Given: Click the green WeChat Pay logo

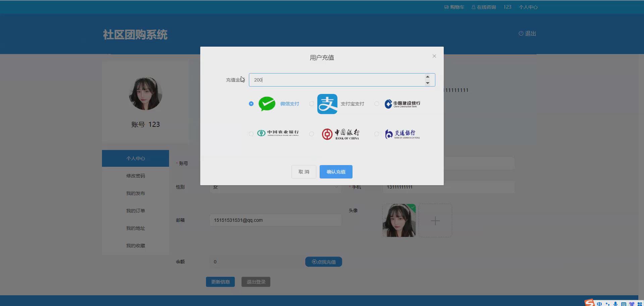Looking at the screenshot, I should pyautogui.click(x=267, y=104).
